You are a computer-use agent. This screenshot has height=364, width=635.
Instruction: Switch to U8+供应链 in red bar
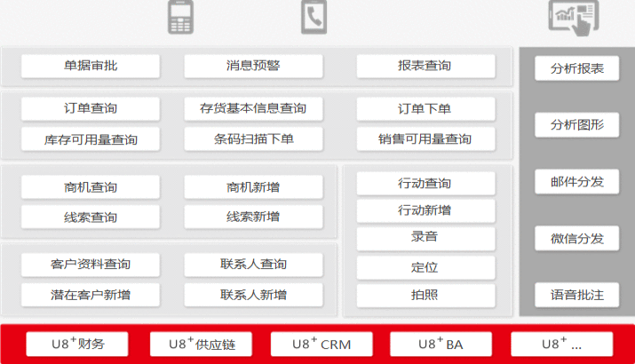(x=202, y=344)
